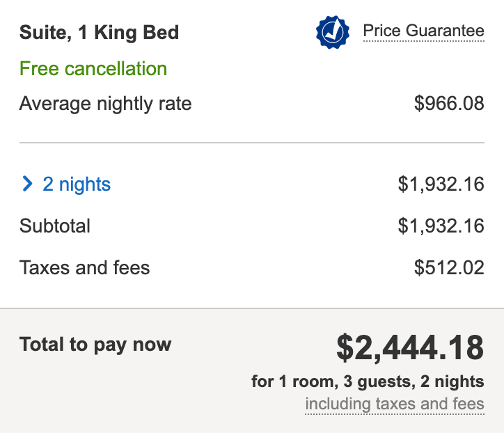This screenshot has width=504, height=433.
Task: Click the $966.08 nightly rate amount
Action: [x=449, y=104]
